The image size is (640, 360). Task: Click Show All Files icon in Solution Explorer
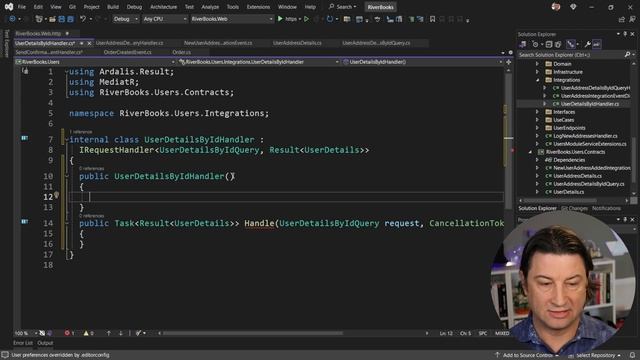tap(558, 44)
